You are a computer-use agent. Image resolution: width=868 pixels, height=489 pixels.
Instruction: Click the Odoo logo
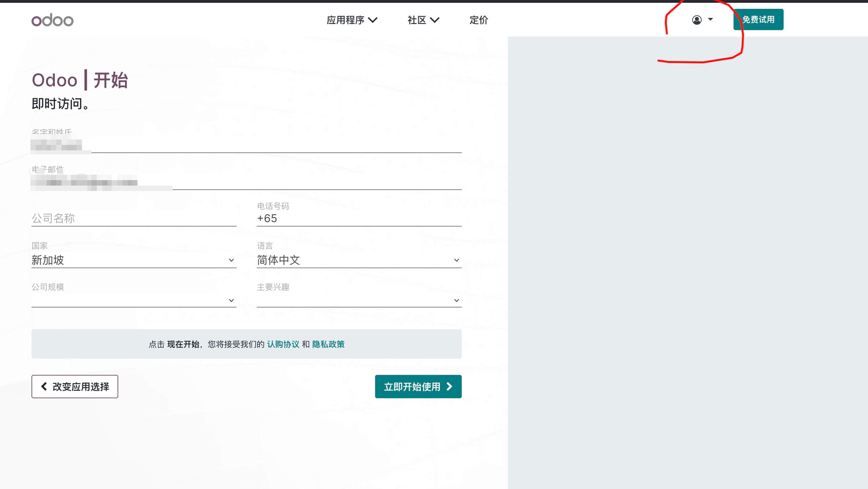53,20
